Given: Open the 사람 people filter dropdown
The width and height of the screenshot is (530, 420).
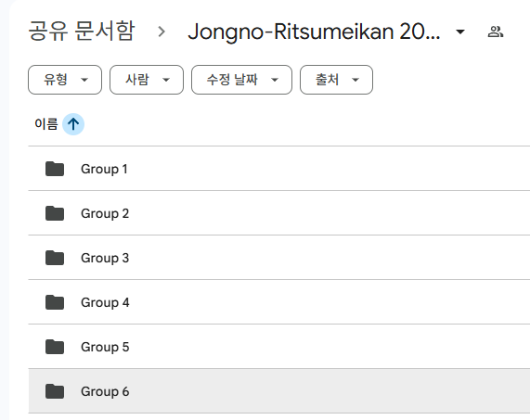Looking at the screenshot, I should click(x=147, y=80).
